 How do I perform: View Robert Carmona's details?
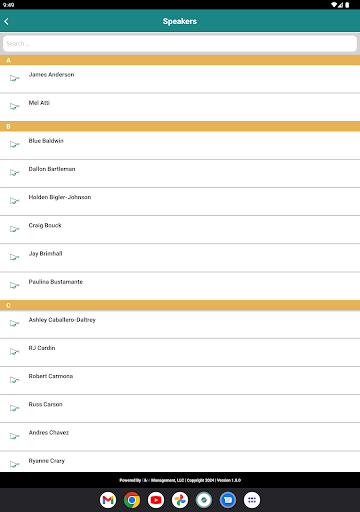pos(180,380)
